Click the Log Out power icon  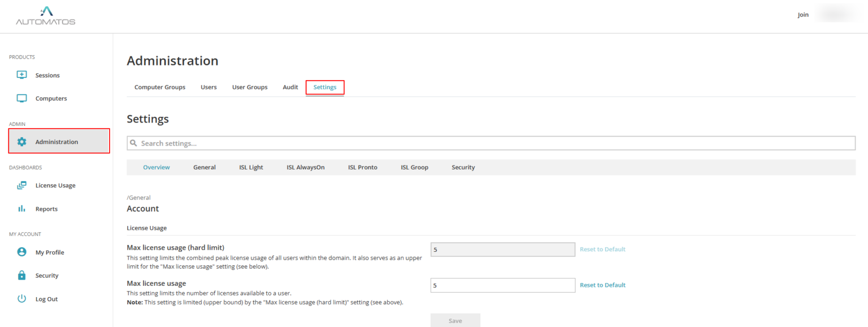point(22,299)
